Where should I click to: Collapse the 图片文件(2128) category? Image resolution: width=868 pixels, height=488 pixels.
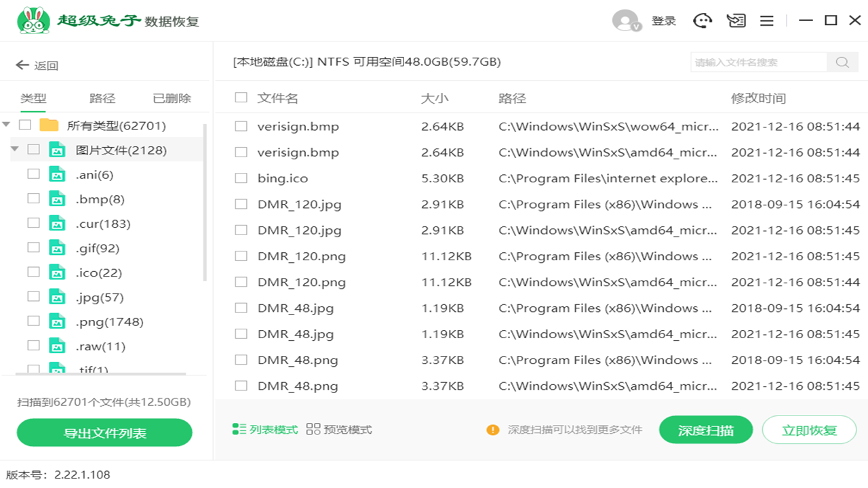click(x=15, y=149)
